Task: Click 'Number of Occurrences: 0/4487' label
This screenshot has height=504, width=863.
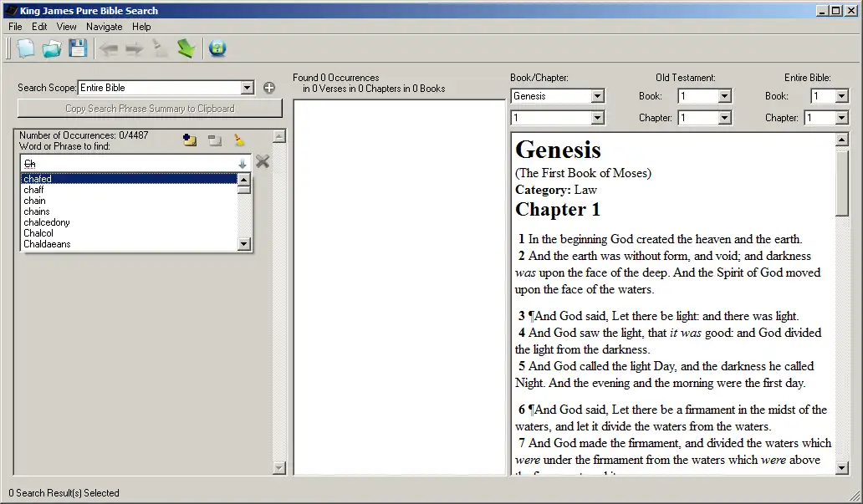Action: (x=84, y=135)
